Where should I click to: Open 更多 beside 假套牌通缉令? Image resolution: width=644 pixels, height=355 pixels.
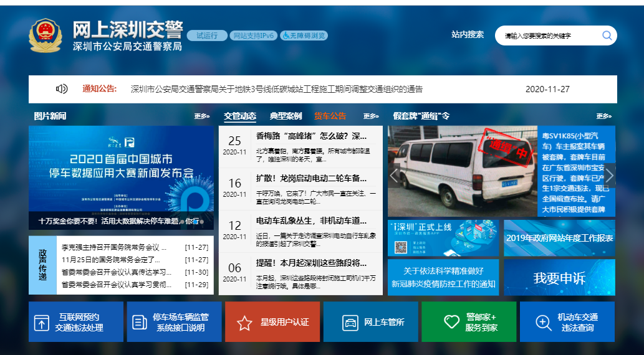(603, 116)
